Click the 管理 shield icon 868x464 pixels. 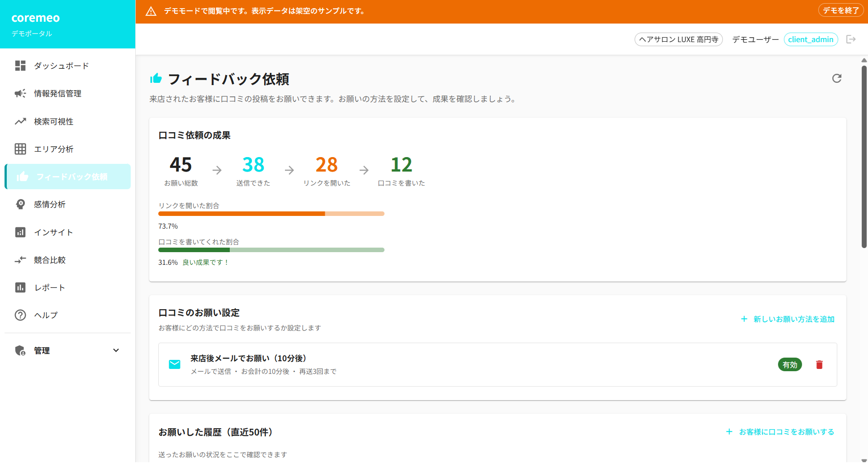pyautogui.click(x=20, y=350)
